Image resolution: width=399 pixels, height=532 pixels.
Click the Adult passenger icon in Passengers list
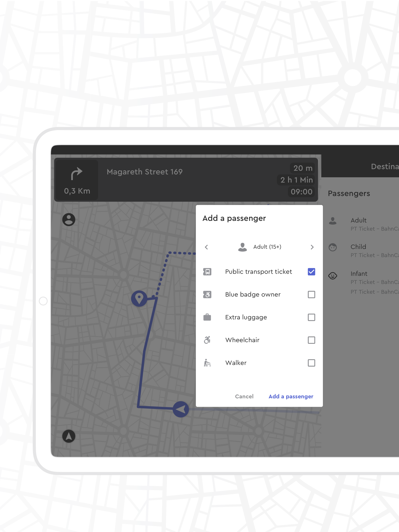point(333,221)
